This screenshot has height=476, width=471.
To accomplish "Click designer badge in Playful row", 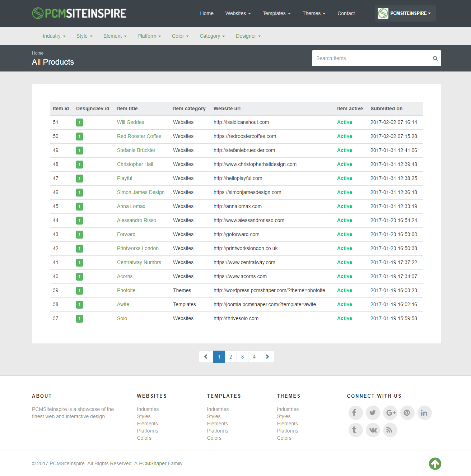I will coord(79,179).
